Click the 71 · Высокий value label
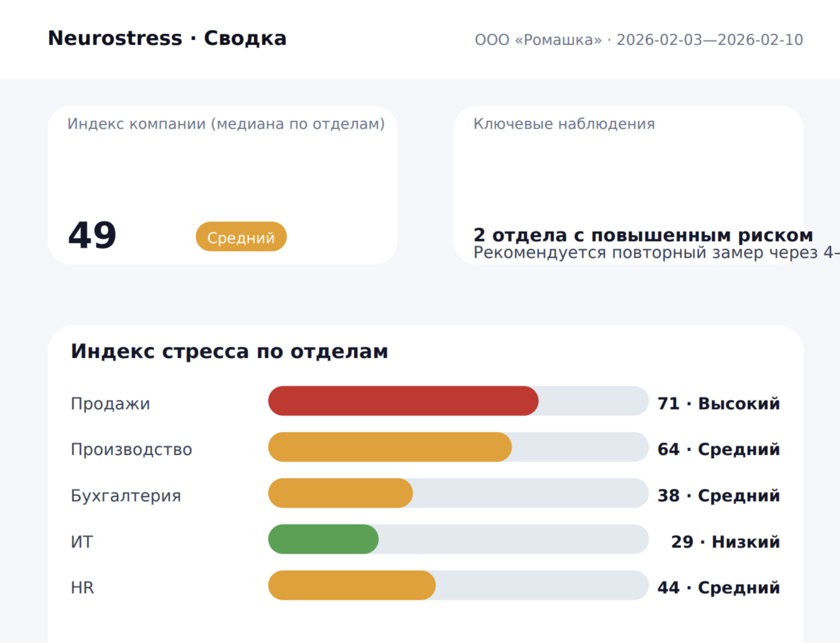Viewport: 840px width, 643px height. [x=718, y=404]
